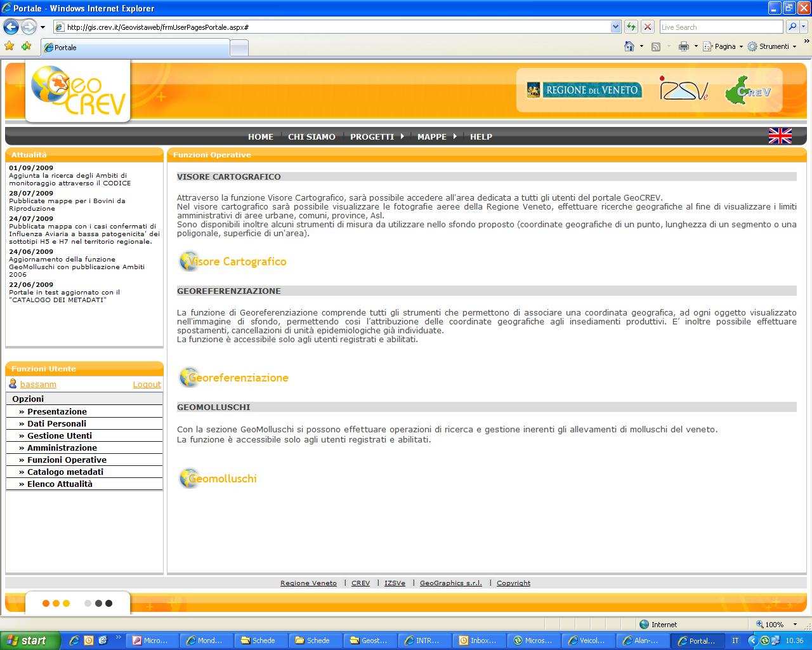Open the Copyright footer link
This screenshot has height=650, width=812.
click(x=513, y=583)
